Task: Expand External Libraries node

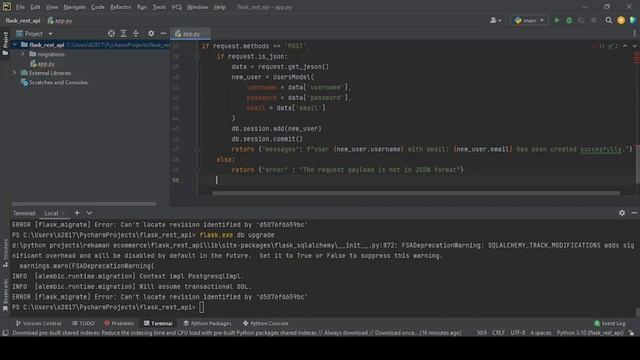Action: pyautogui.click(x=15, y=73)
